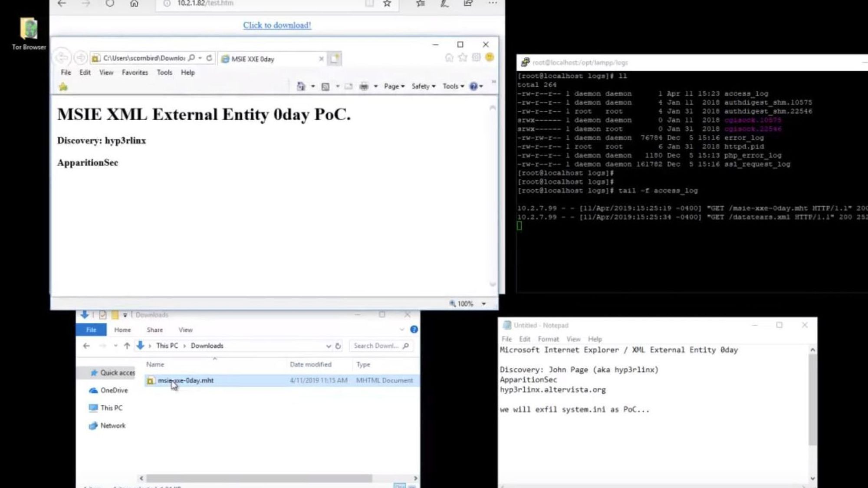This screenshot has width=868, height=488.
Task: Close the MSIE XXE 0day tab
Action: coord(321,59)
